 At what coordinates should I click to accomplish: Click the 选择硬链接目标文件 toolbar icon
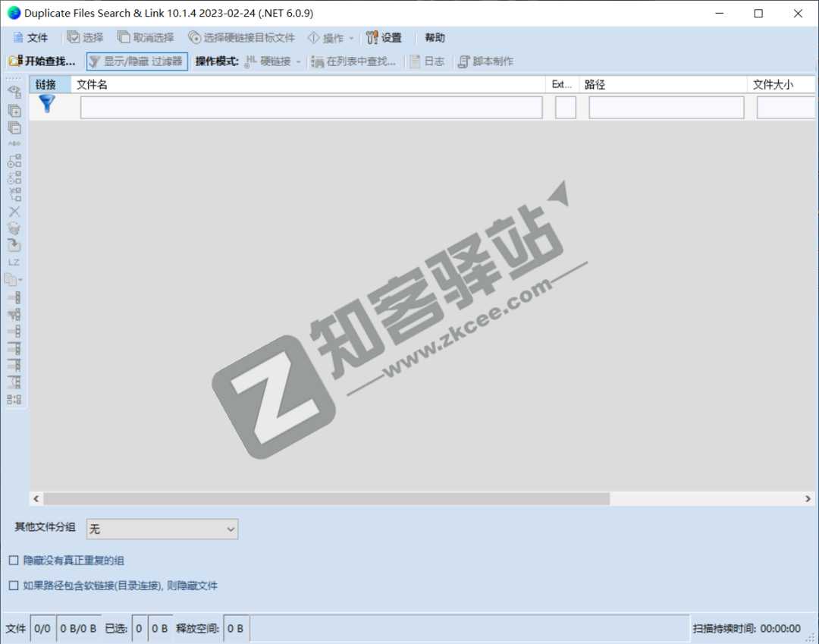(x=196, y=37)
